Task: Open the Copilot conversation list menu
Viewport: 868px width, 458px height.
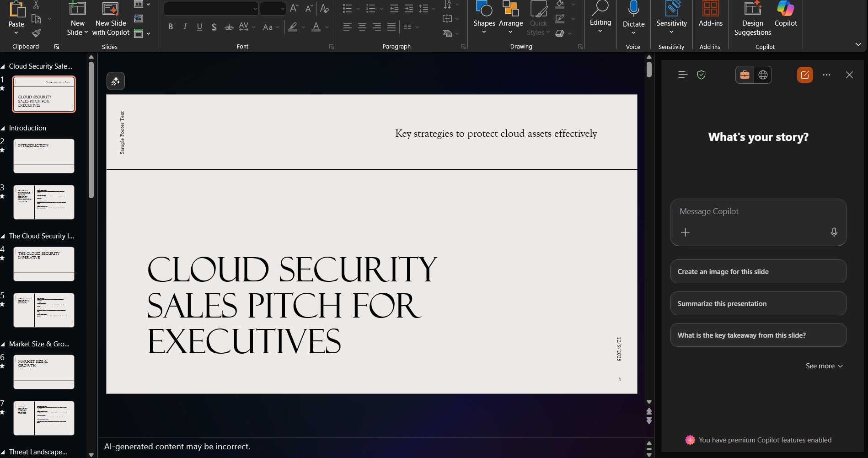Action: [682, 75]
